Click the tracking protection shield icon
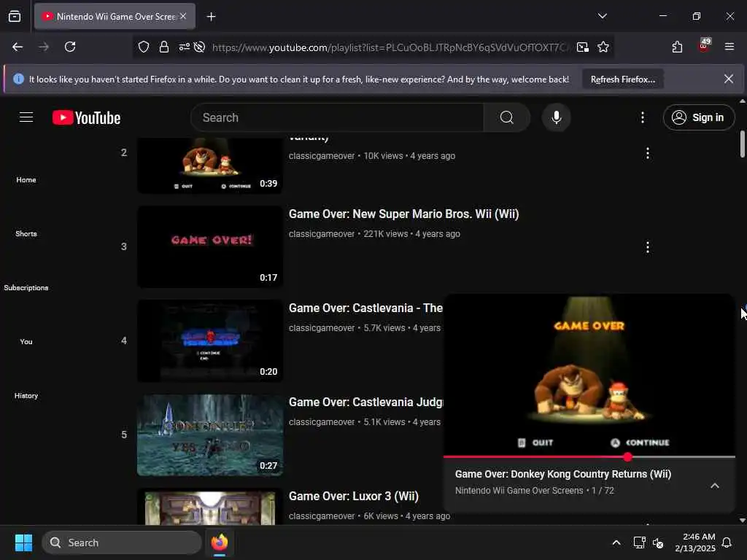 [144, 47]
